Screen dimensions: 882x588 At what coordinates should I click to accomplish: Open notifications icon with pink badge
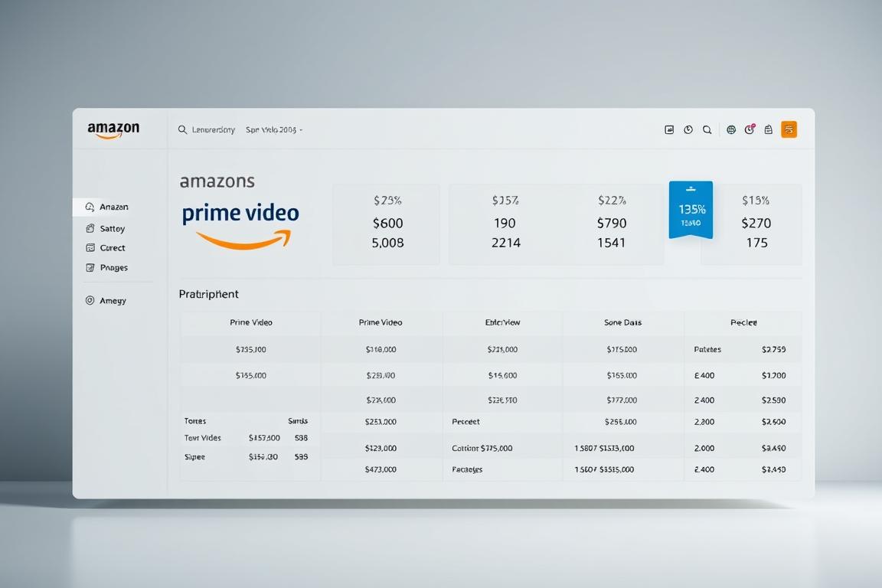(750, 129)
